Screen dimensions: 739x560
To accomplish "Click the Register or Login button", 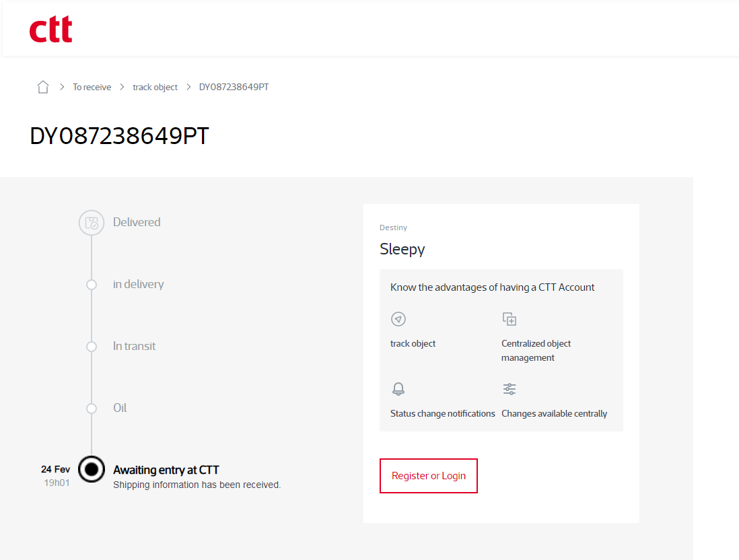I will [x=429, y=476].
